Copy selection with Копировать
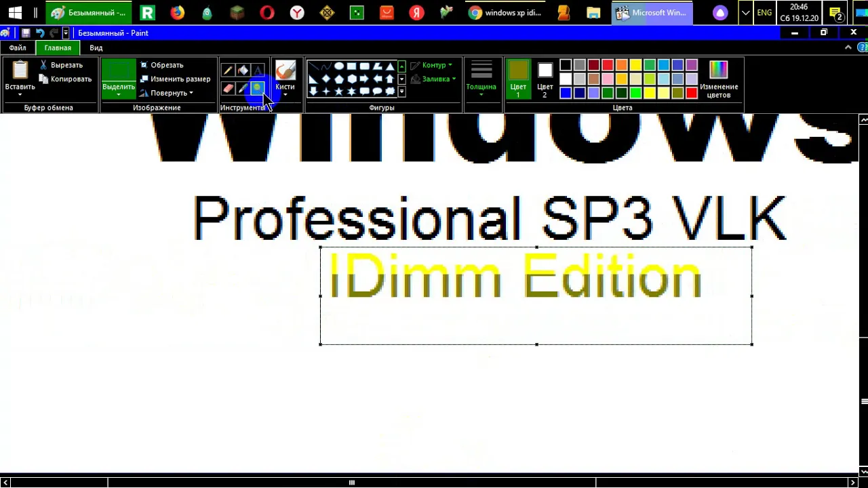Screen dimensions: 868x488 click(x=65, y=79)
